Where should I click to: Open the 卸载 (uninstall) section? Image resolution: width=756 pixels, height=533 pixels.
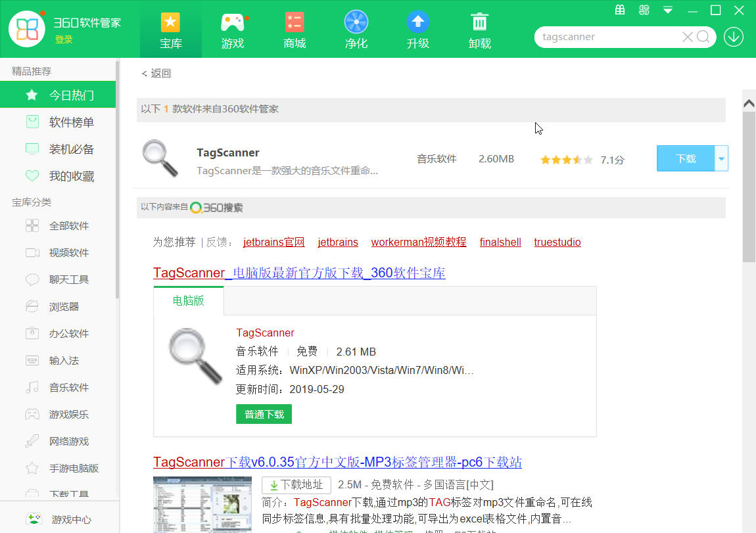click(479, 29)
